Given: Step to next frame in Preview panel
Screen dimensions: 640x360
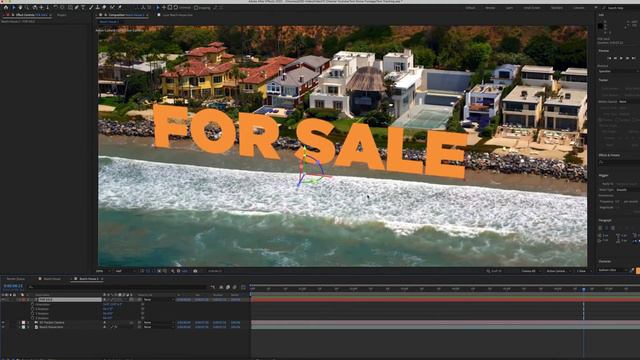Looking at the screenshot, I should coord(627,58).
